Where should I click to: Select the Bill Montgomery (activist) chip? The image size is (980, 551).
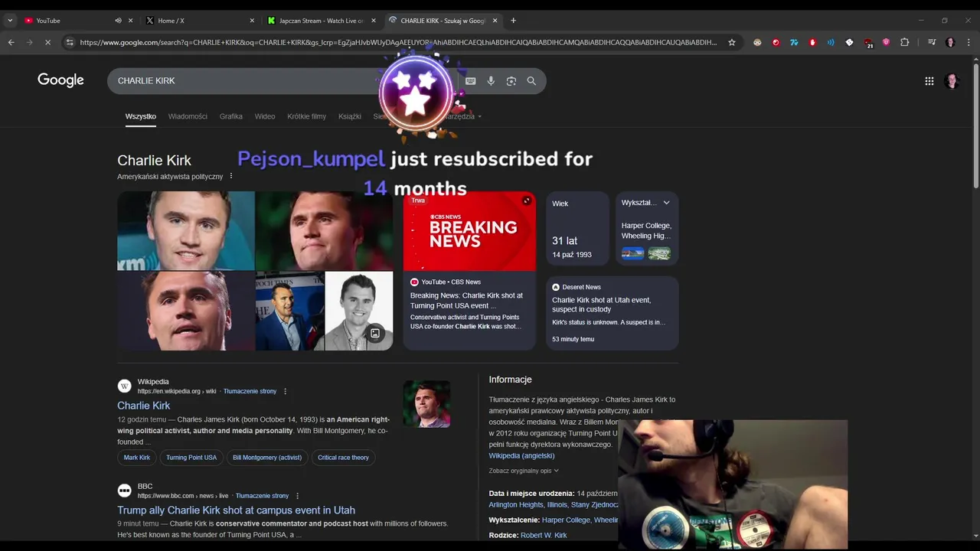pyautogui.click(x=267, y=458)
